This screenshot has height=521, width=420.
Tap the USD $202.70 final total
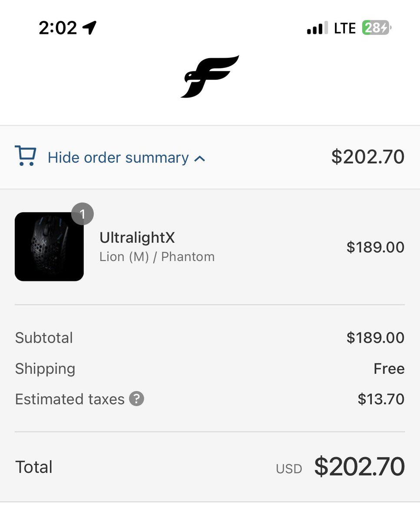pos(340,467)
